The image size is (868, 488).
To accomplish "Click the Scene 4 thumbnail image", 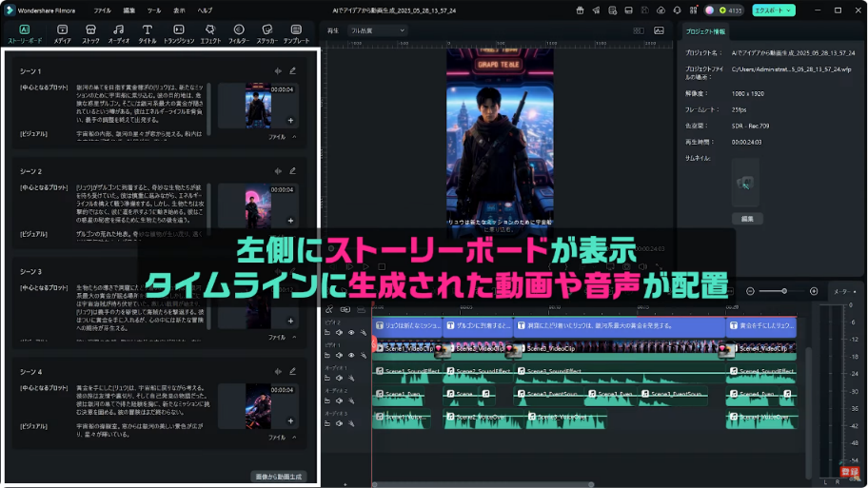I will click(x=258, y=407).
